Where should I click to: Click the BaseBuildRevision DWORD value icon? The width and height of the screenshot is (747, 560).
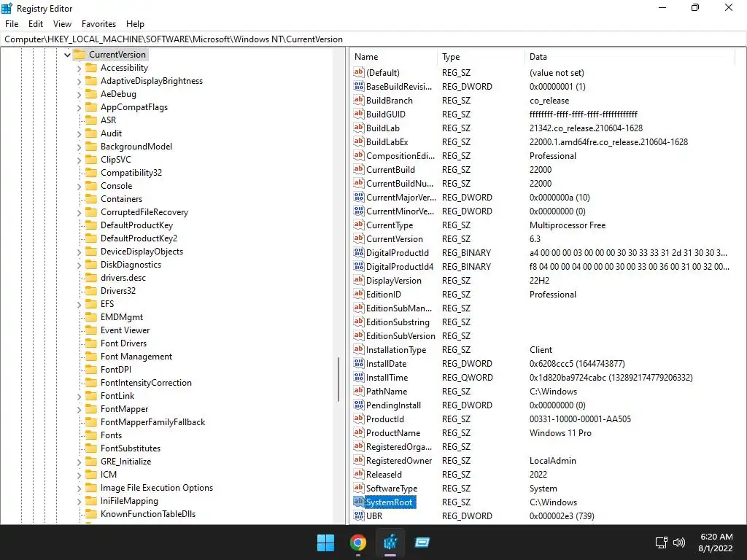(359, 86)
